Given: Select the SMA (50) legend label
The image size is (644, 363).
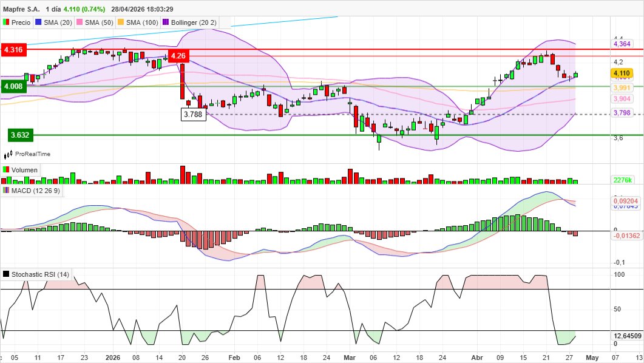Looking at the screenshot, I should (99, 22).
